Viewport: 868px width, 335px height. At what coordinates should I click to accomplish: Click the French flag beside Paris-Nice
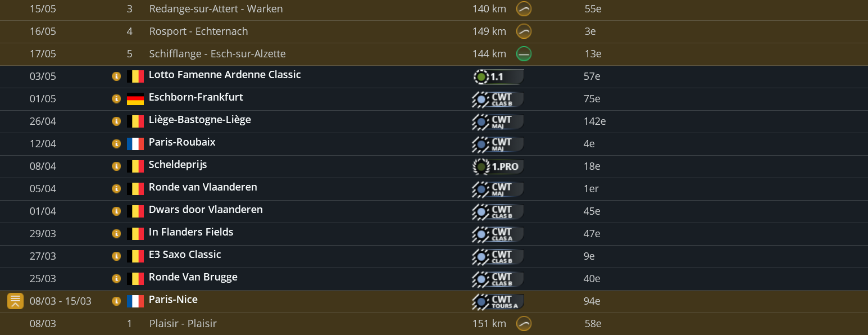click(135, 301)
